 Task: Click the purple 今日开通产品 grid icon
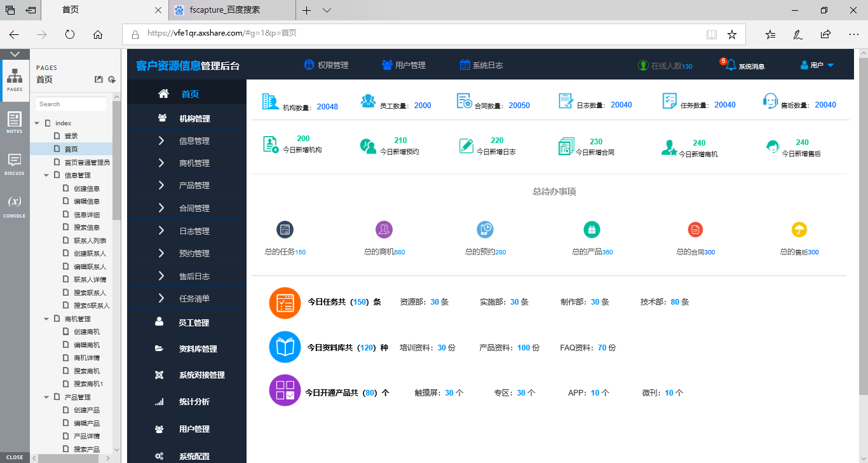(285, 390)
